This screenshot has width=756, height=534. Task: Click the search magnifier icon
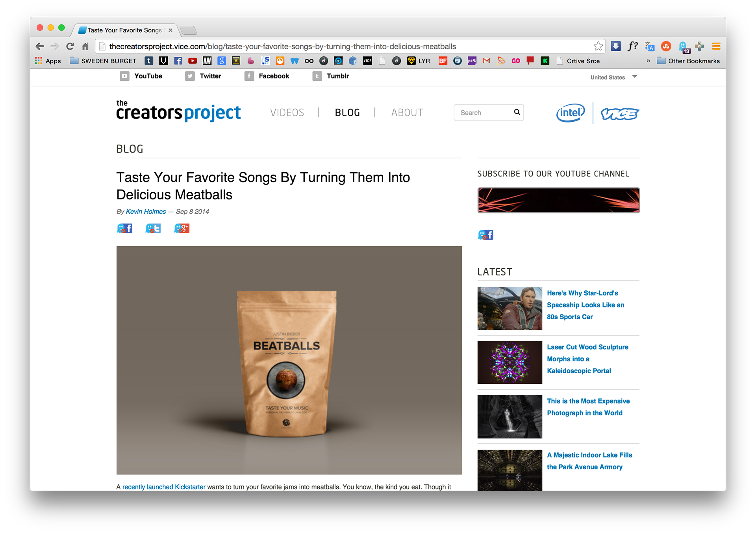[x=517, y=112]
